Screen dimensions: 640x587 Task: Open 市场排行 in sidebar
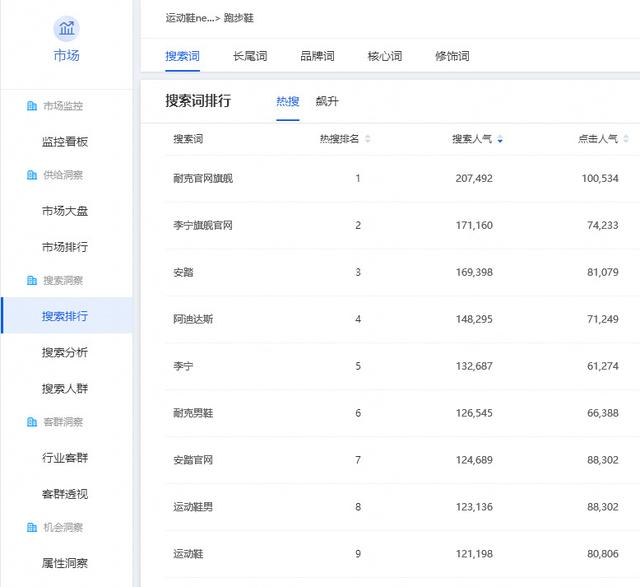click(x=65, y=247)
